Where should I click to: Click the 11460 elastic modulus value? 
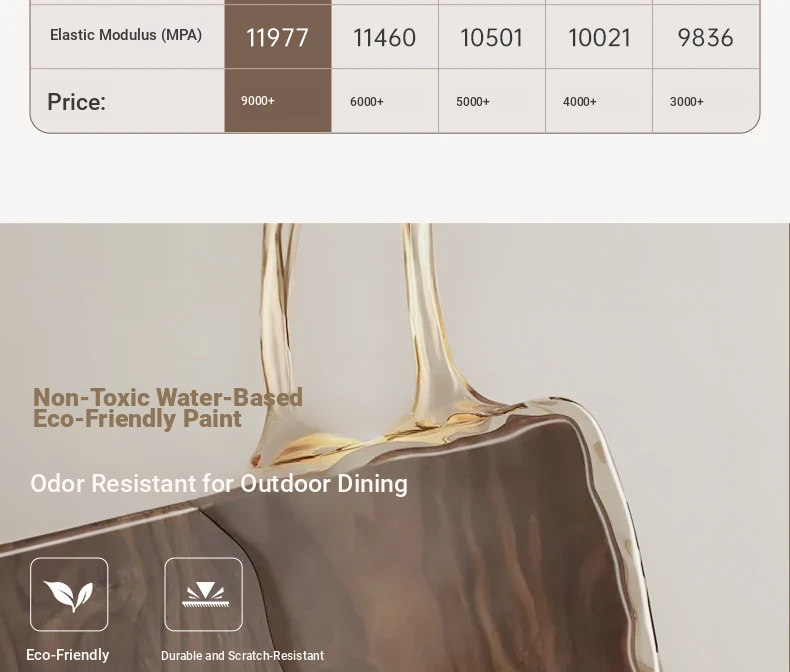pos(384,38)
